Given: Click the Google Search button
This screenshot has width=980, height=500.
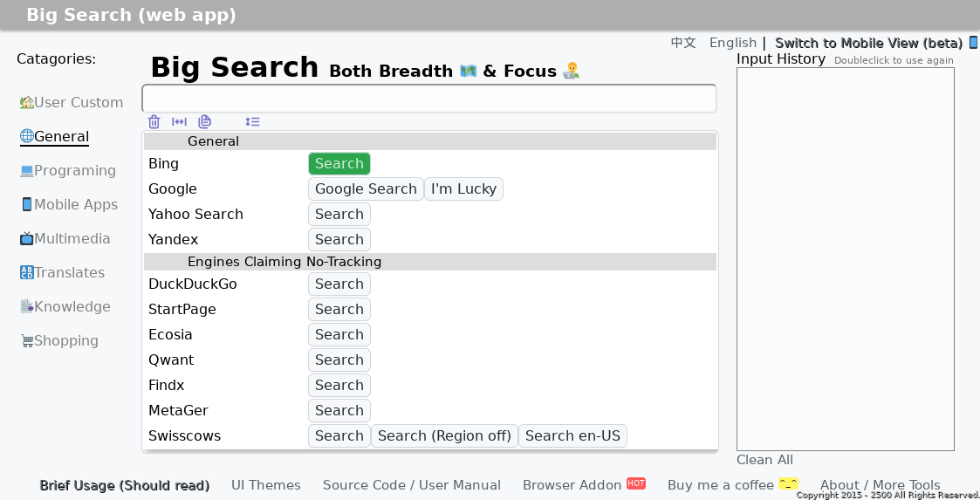Looking at the screenshot, I should [366, 188].
